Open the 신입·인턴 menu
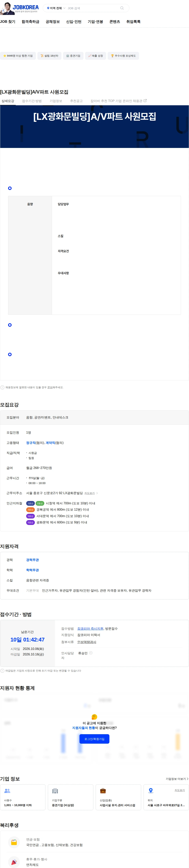 click(x=74, y=22)
